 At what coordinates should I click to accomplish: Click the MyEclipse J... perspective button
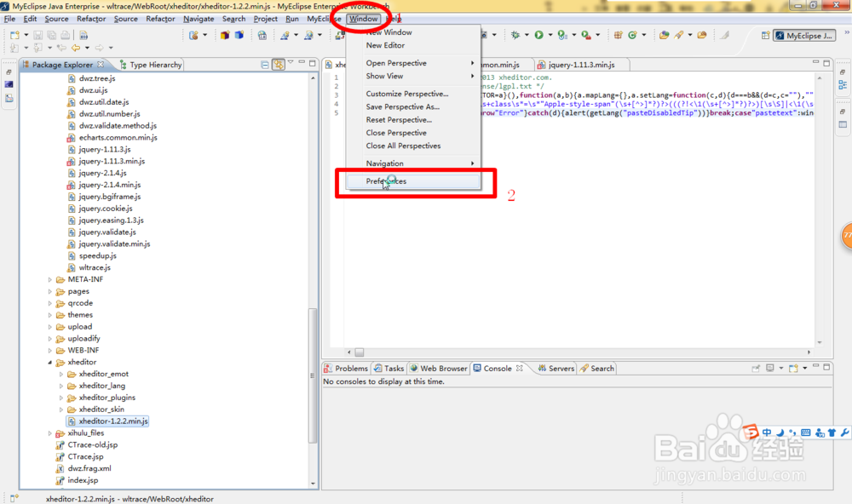click(804, 36)
